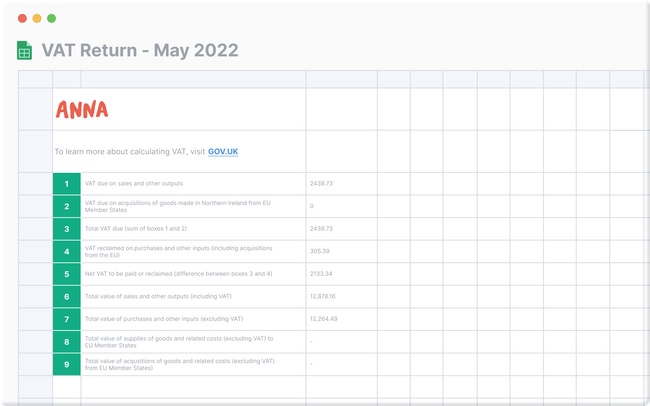Select the document title VAT Return - May 2022

[x=140, y=51]
